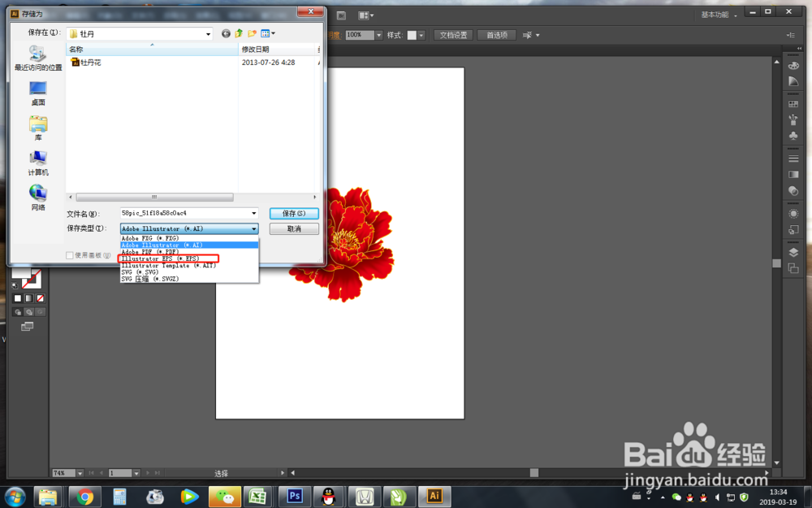The image size is (812, 508).
Task: Click the 取消 button
Action: pyautogui.click(x=294, y=228)
